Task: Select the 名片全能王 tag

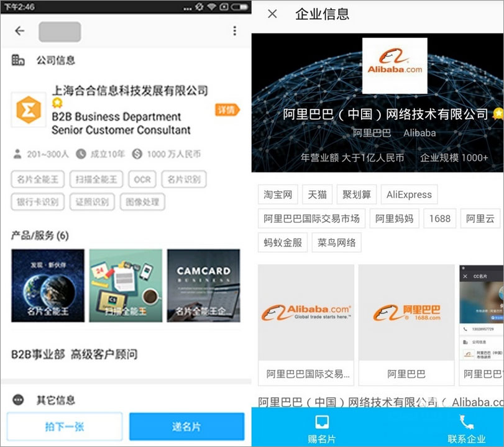Action: [x=38, y=179]
